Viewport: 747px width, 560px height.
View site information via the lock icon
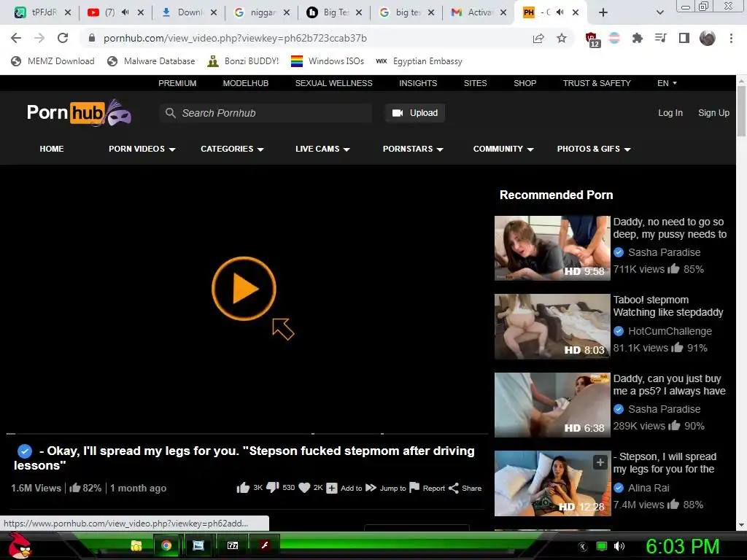(91, 38)
